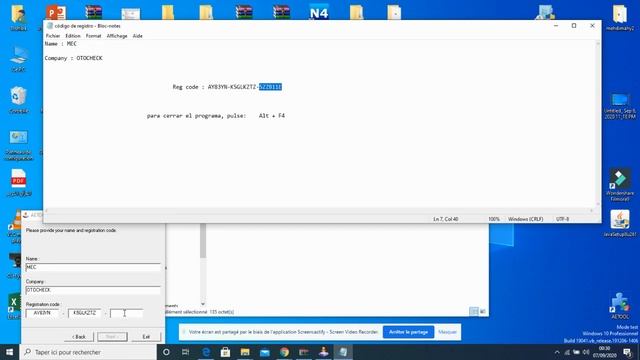Click the 100% zoom status in Notepad
Screen dimensions: 640x360
(494, 219)
